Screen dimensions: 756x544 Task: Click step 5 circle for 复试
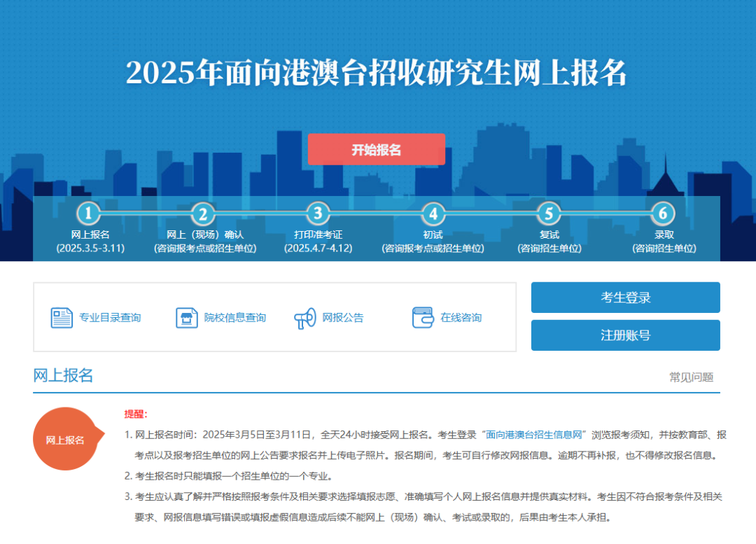(548, 214)
